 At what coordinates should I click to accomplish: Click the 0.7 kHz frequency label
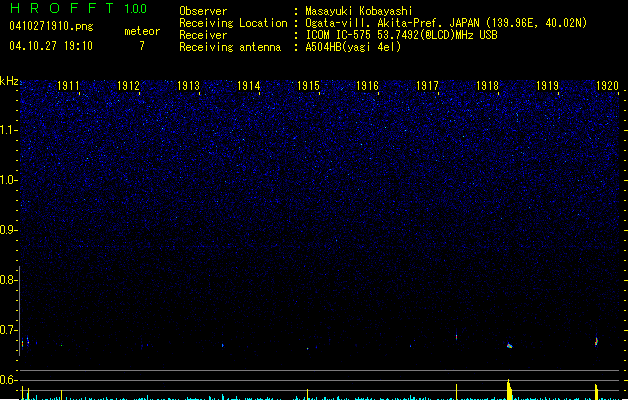tap(8, 330)
